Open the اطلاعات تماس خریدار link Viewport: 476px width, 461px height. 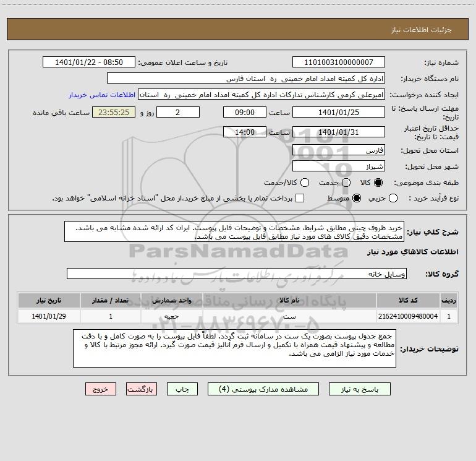(102, 95)
